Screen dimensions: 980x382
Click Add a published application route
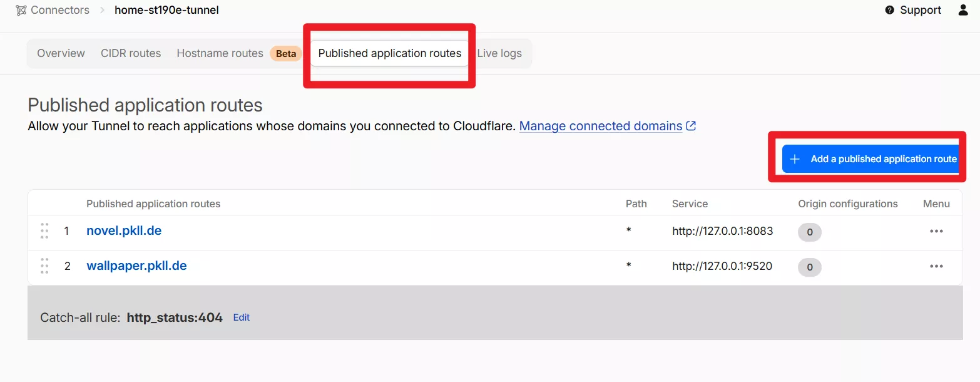click(870, 159)
